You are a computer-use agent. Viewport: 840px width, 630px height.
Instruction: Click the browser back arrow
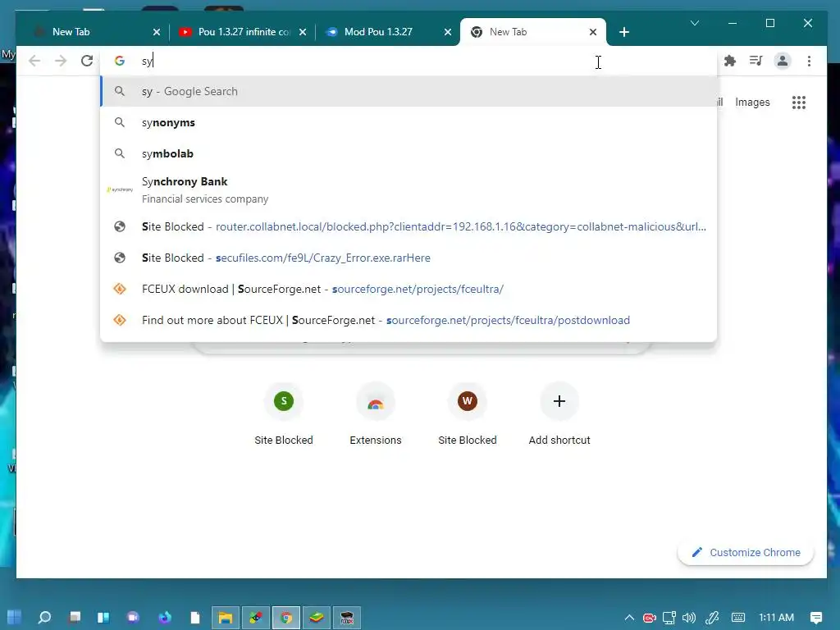tap(34, 61)
